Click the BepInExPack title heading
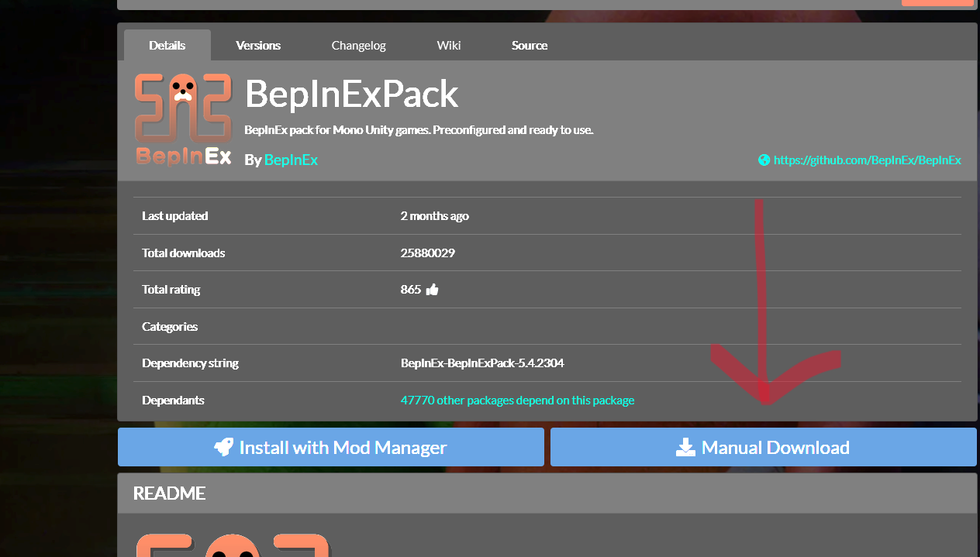Screen dimensions: 980x557 coord(351,95)
